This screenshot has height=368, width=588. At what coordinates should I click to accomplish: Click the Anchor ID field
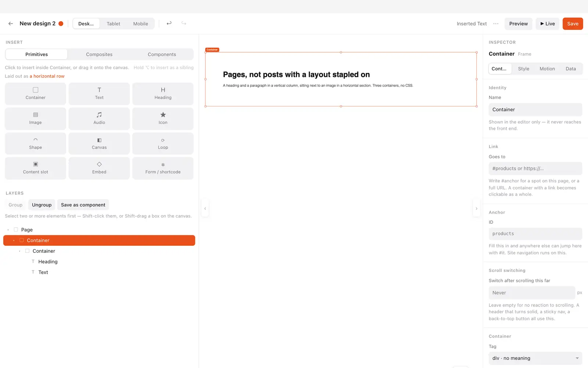pyautogui.click(x=535, y=234)
